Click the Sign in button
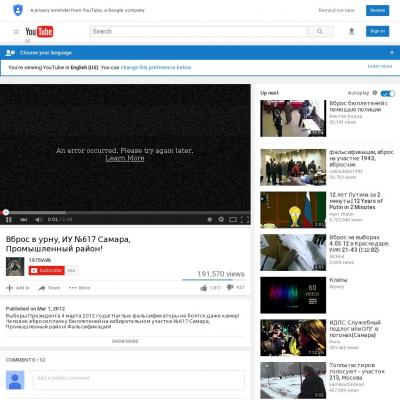 (x=377, y=31)
